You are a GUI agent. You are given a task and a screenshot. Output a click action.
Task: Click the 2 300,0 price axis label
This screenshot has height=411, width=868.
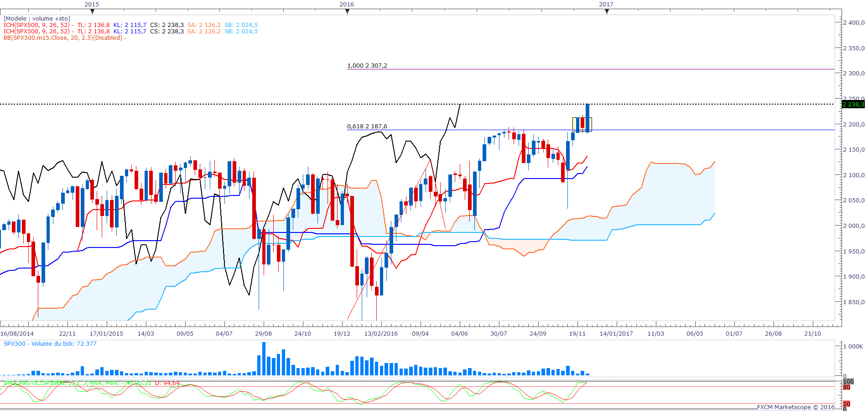click(x=853, y=73)
